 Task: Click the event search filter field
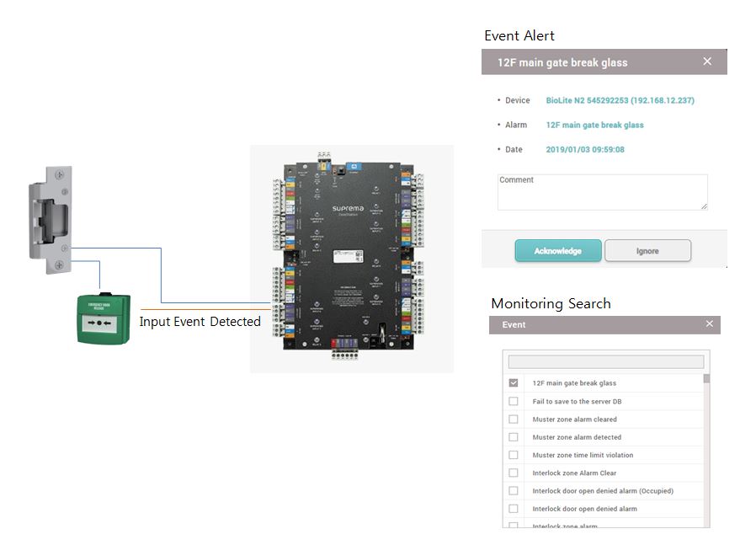(x=605, y=361)
